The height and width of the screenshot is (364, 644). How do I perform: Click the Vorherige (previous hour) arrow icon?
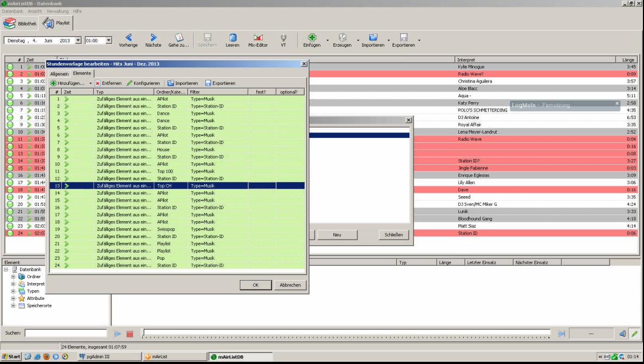[128, 37]
